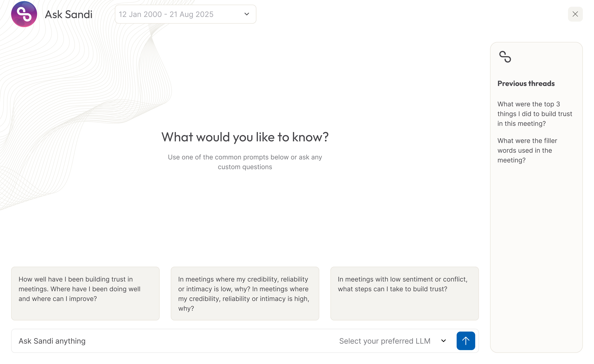Viewport: 594px width, 364px height.
Task: Open the 12 Jan 2000 - 21 Aug 2025 date picker
Action: point(166,14)
